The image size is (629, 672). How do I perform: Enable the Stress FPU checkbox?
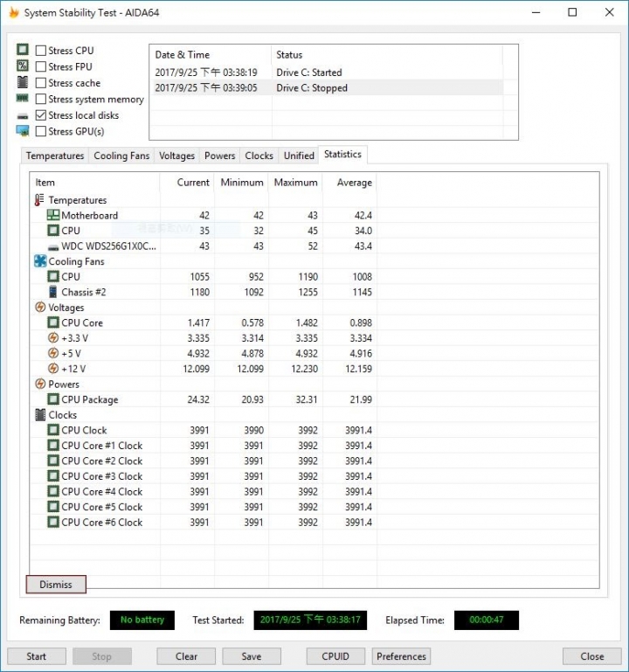point(41,67)
